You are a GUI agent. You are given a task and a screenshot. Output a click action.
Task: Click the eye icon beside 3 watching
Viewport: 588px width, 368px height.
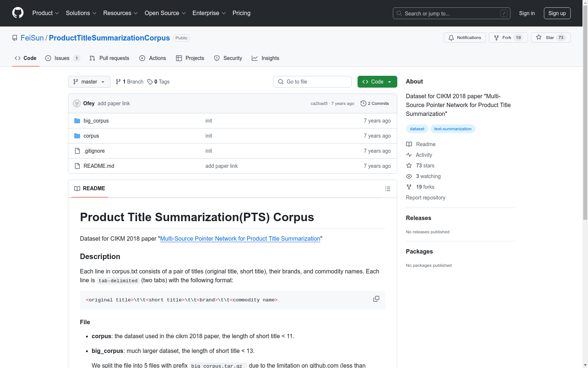(409, 176)
